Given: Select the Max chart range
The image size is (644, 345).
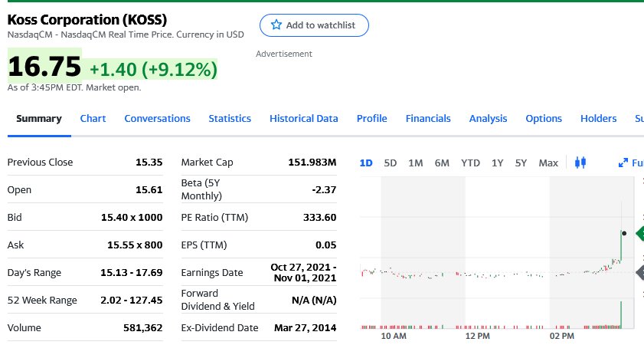Looking at the screenshot, I should [x=548, y=163].
